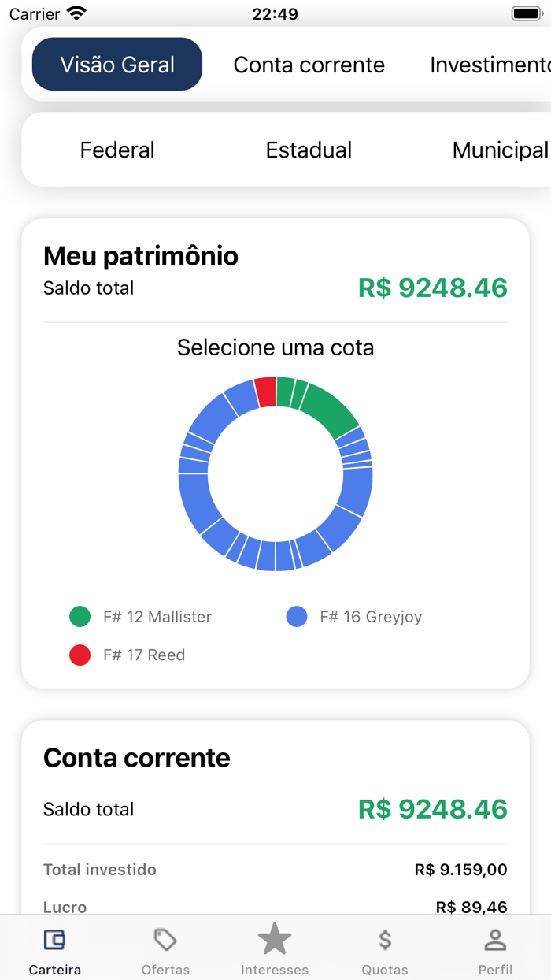The image size is (551, 980).
Task: Open Perfil using the person icon
Action: coord(495,939)
